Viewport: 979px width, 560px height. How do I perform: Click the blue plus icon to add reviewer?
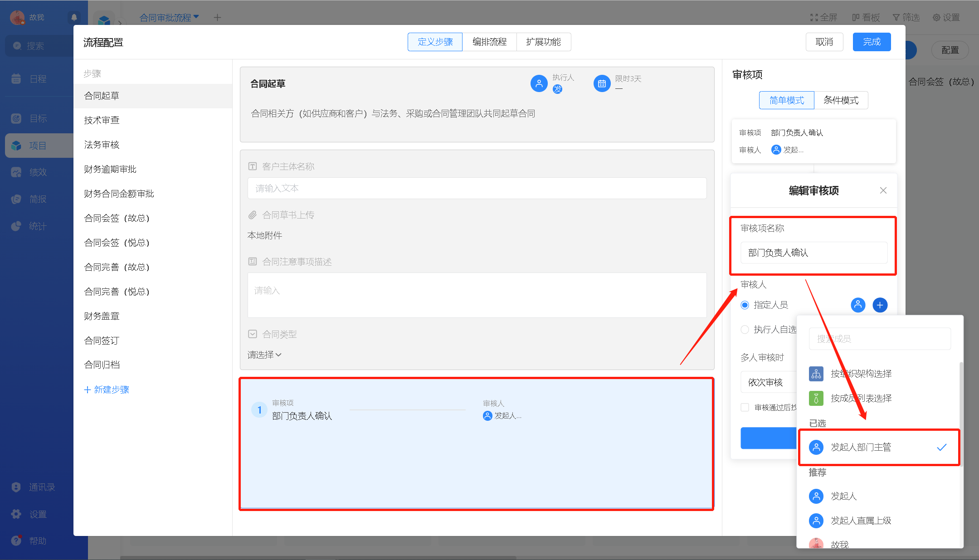880,305
